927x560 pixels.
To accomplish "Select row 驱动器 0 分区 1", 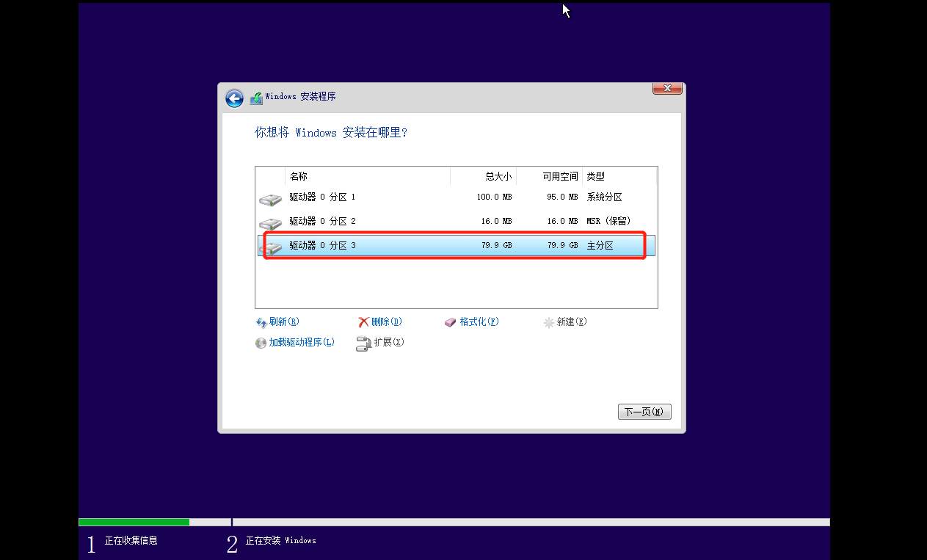I will point(456,197).
